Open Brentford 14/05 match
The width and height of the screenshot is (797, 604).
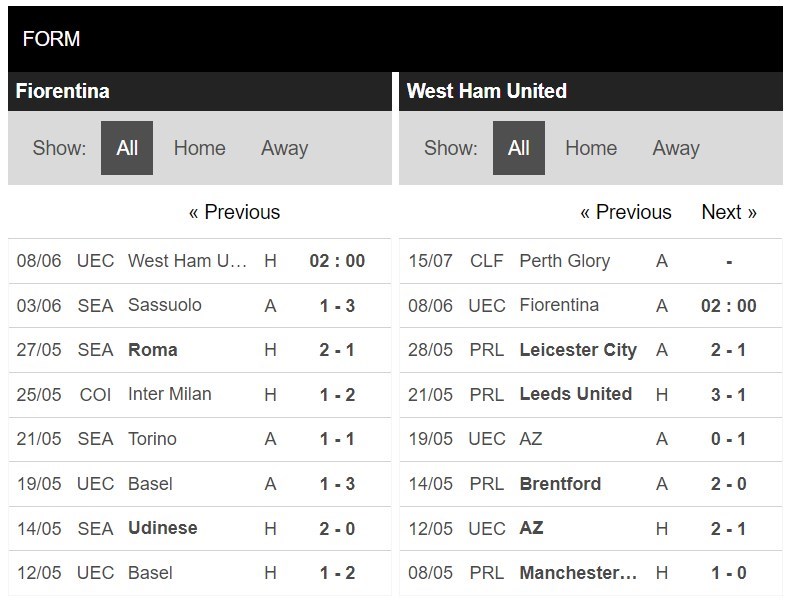(x=591, y=484)
